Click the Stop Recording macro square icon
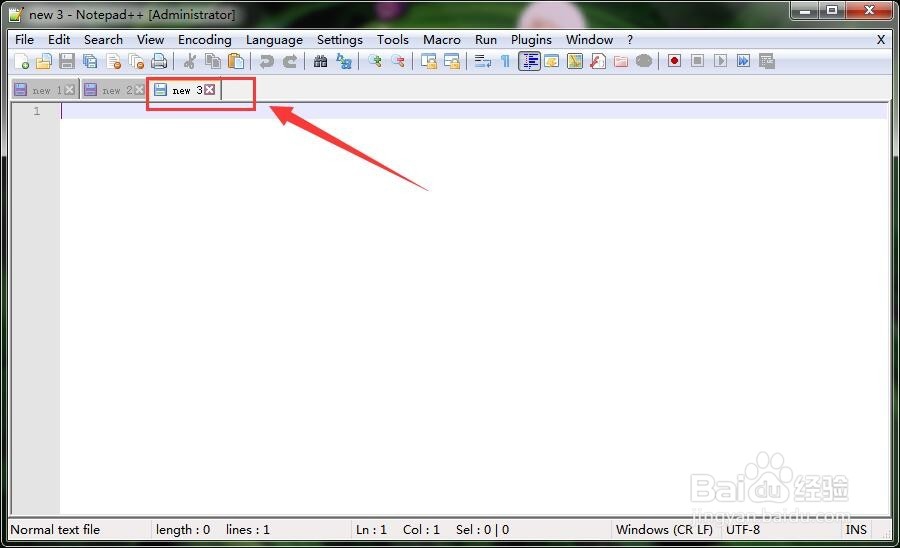This screenshot has height=548, width=900. click(697, 61)
